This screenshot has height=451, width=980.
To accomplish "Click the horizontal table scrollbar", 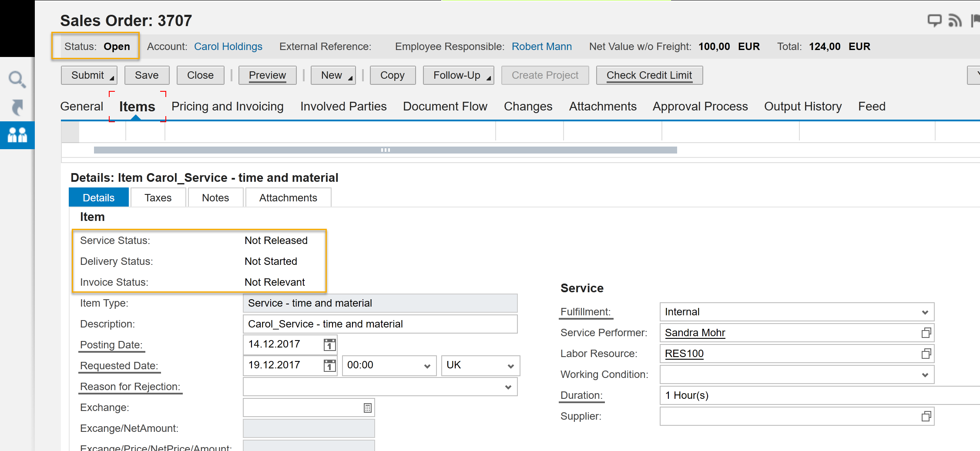I will [385, 150].
